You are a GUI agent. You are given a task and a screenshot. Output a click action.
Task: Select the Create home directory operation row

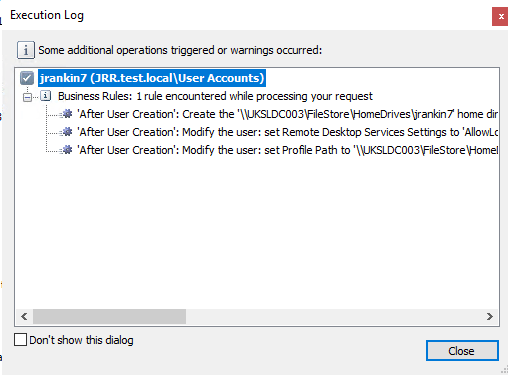[288, 114]
